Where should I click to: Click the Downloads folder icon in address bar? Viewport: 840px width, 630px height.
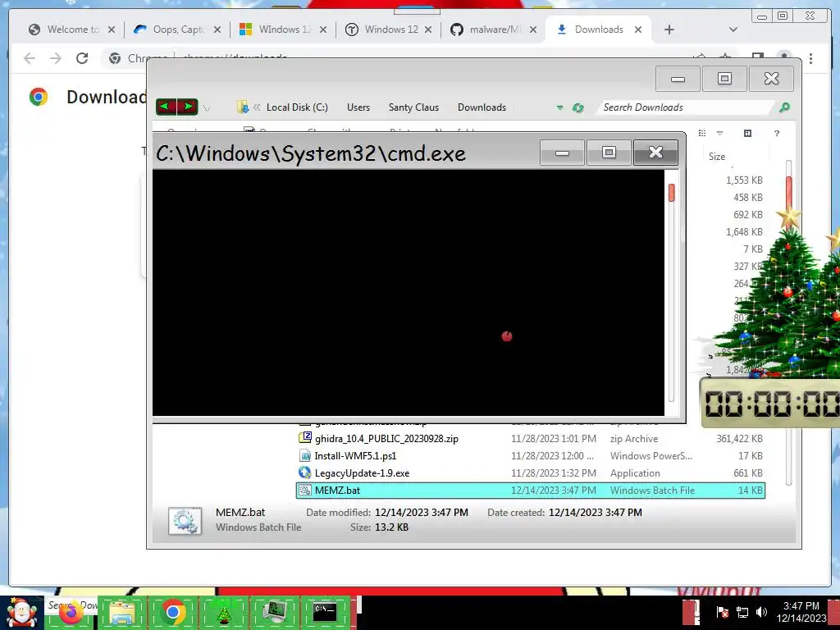click(x=243, y=107)
